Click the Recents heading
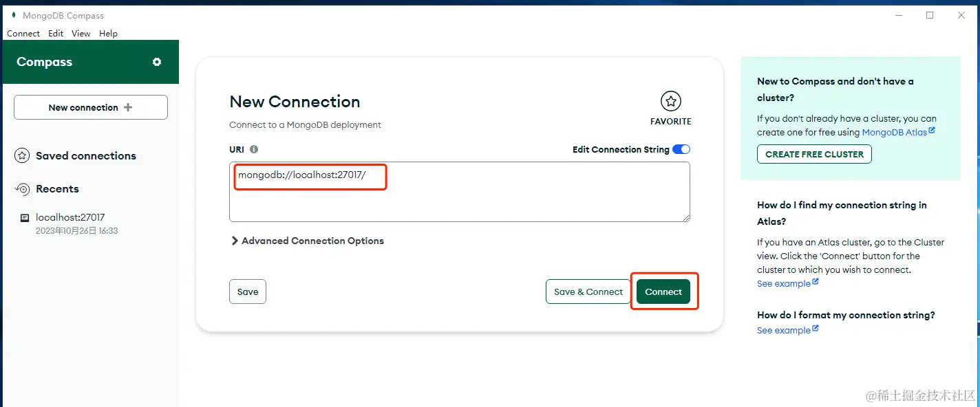 (57, 188)
